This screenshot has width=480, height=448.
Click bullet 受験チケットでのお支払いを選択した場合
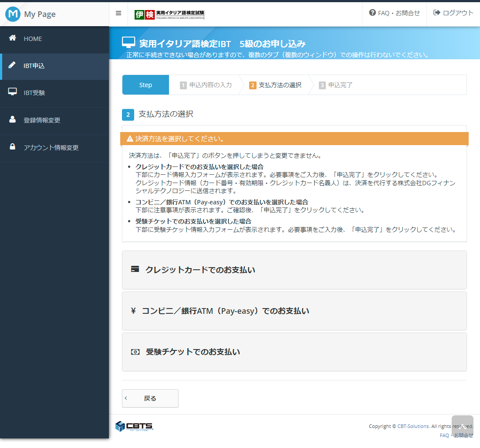193,221
